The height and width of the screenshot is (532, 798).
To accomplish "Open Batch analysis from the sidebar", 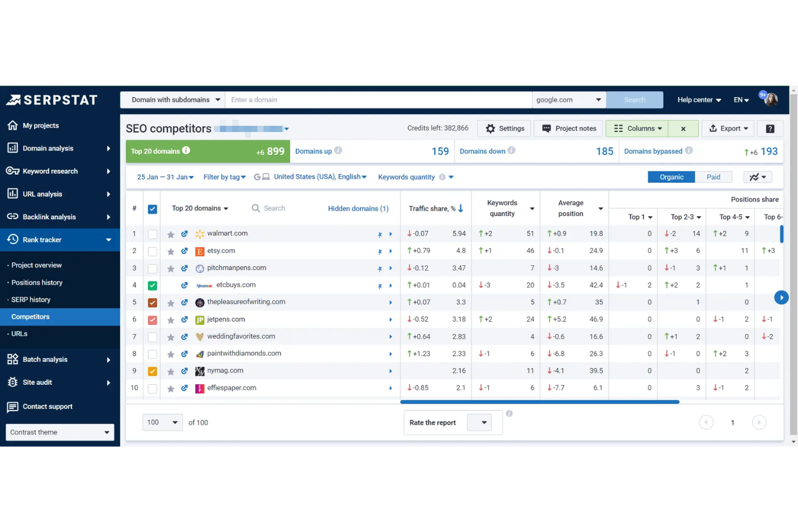I will [x=12, y=360].
